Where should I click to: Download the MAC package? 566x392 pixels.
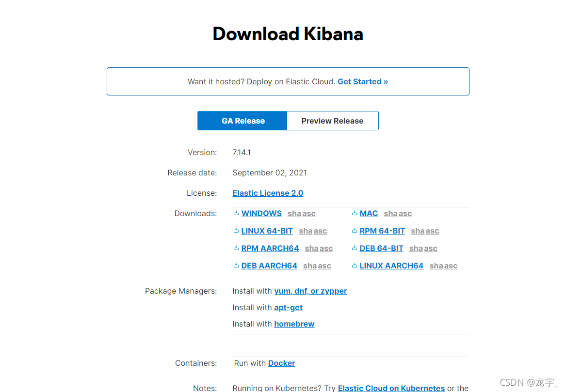coord(369,214)
